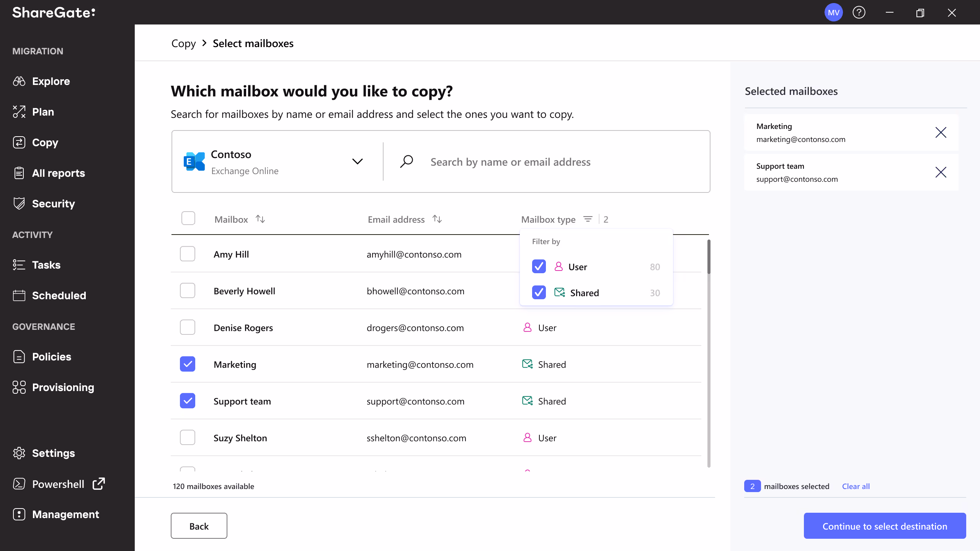Click the Mailbox type filter icon
The width and height of the screenshot is (980, 551).
(x=588, y=219)
